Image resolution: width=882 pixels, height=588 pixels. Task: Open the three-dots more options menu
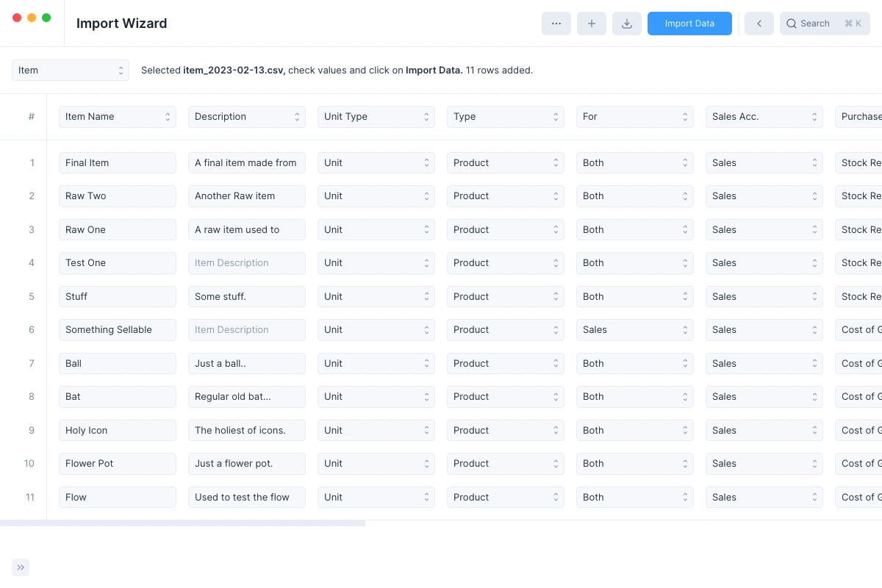point(556,24)
